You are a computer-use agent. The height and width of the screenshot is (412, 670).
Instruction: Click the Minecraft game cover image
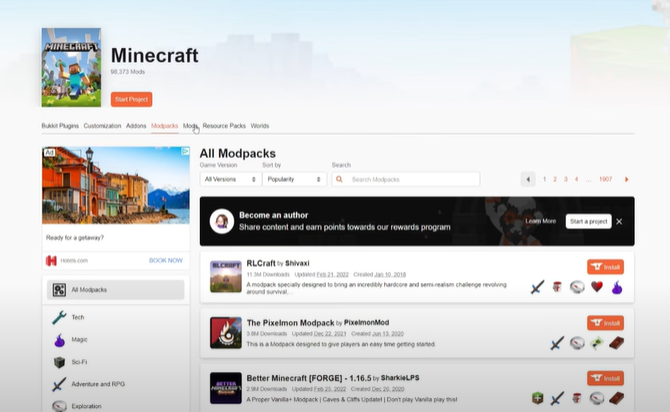click(71, 68)
